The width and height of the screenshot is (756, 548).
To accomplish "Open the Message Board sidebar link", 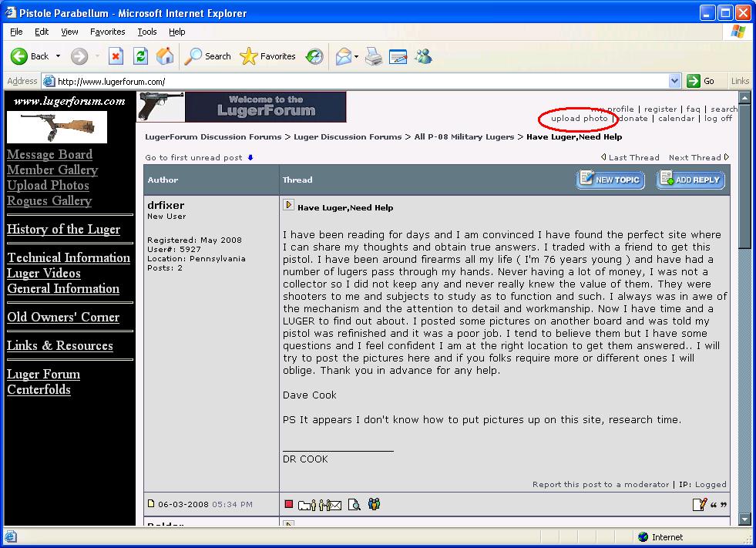I will point(49,154).
